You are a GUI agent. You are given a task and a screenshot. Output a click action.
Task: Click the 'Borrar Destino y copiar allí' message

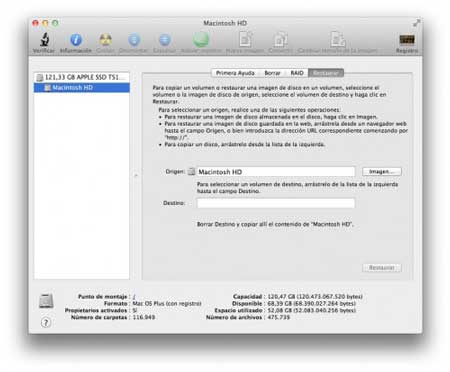275,224
